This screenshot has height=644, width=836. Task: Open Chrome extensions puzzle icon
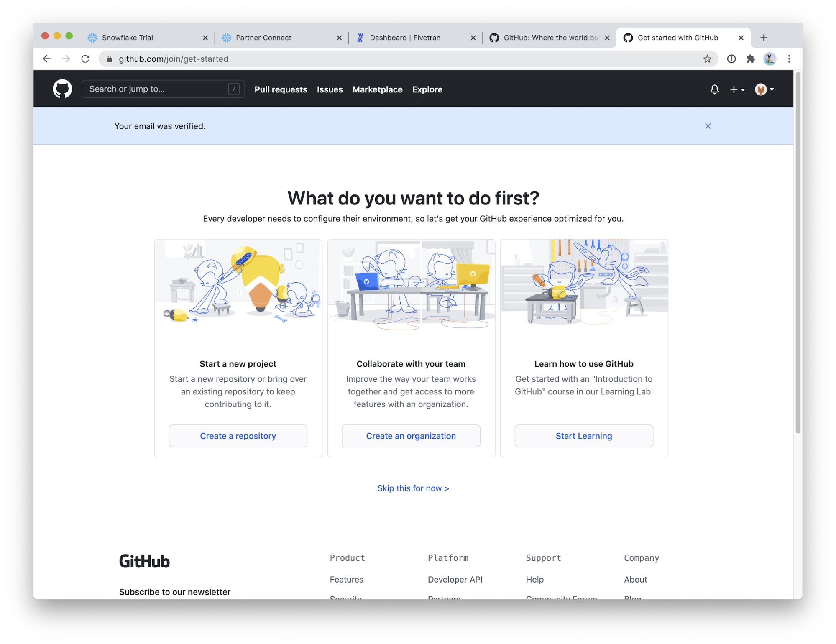click(x=750, y=59)
